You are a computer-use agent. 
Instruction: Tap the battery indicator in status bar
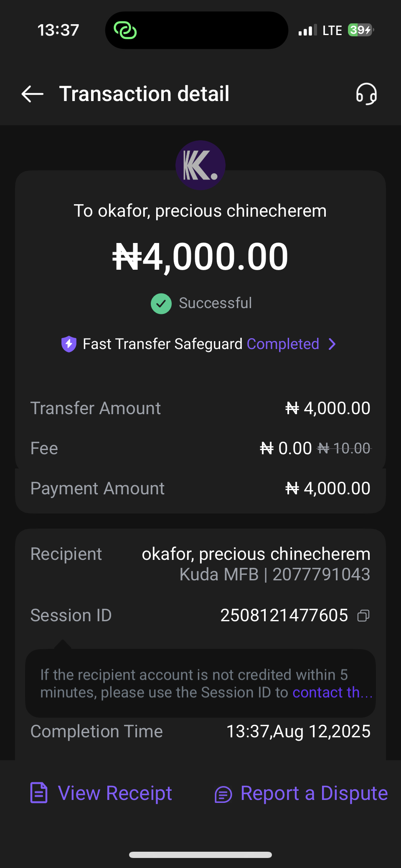(360, 30)
